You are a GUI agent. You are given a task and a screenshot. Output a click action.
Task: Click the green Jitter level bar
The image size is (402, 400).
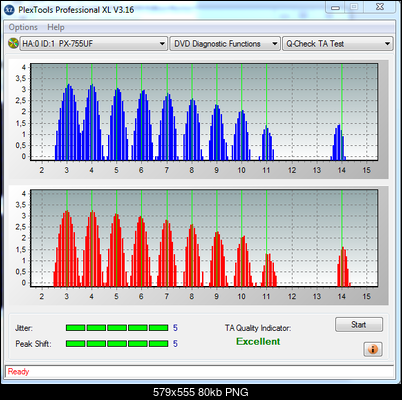[x=117, y=328]
